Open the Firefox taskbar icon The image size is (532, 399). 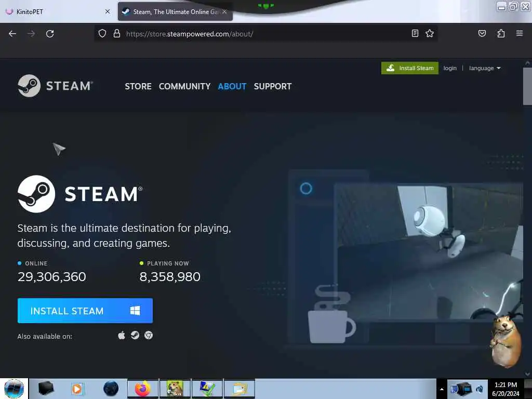[x=143, y=389]
